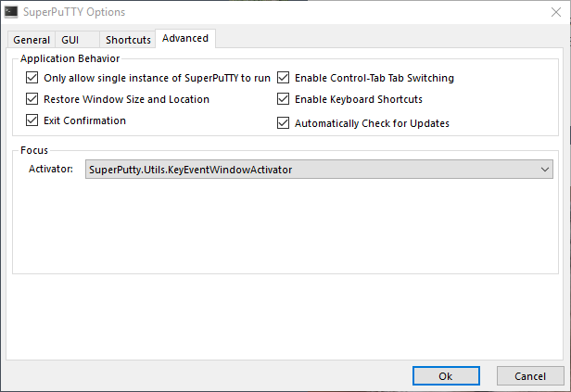Image resolution: width=571 pixels, height=392 pixels.
Task: Click the Activator label
Action: [51, 170]
